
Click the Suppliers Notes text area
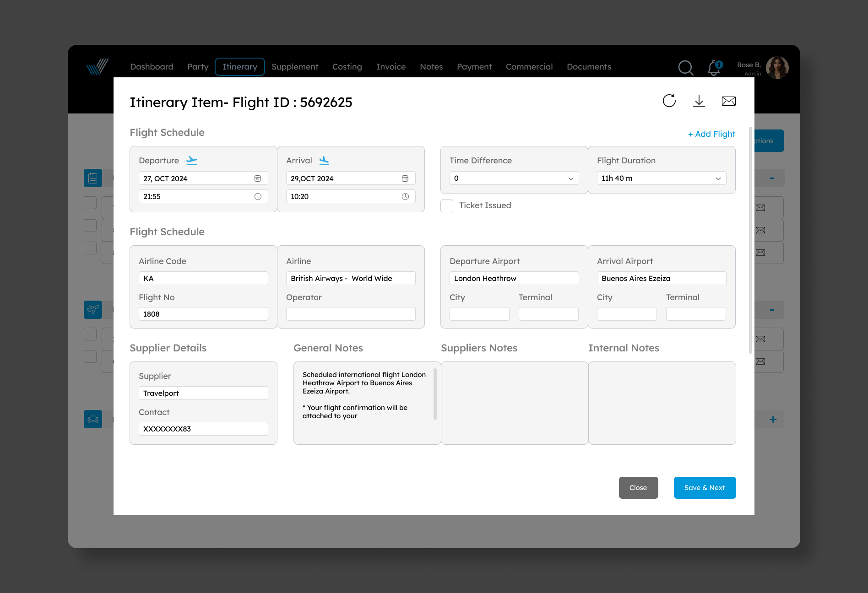pyautogui.click(x=515, y=403)
